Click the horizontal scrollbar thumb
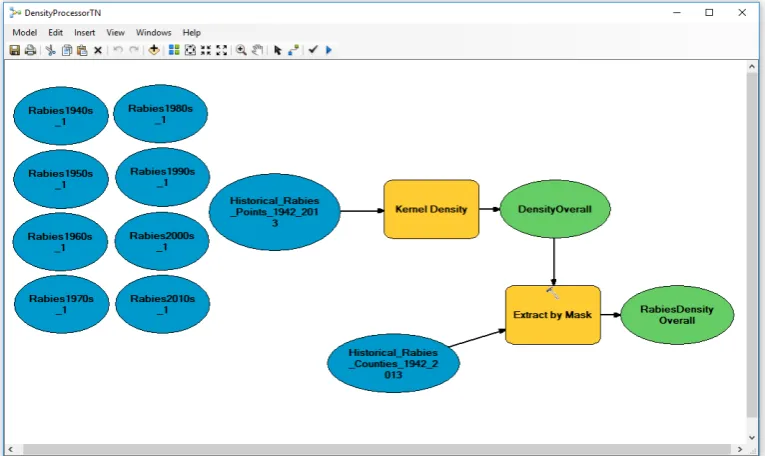The image size is (765, 456). click(x=376, y=449)
